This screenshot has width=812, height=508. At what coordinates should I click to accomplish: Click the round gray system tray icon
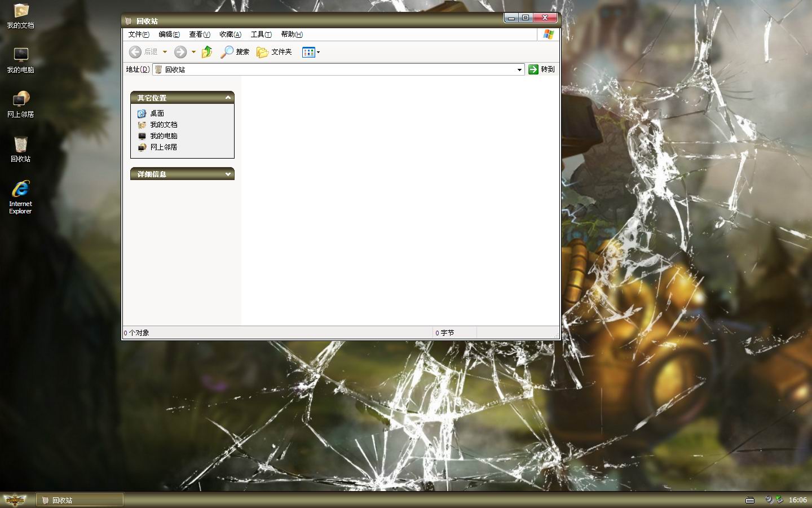(769, 500)
